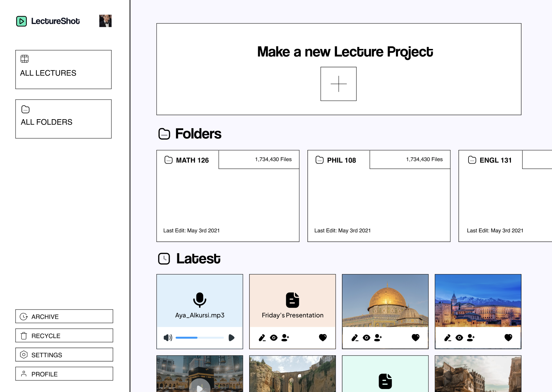Click PHIL 108 file count label
The image size is (552, 392).
[424, 159]
